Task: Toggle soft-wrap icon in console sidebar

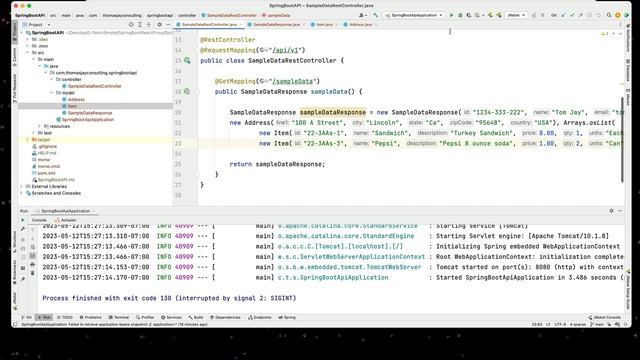Action: tap(33, 247)
